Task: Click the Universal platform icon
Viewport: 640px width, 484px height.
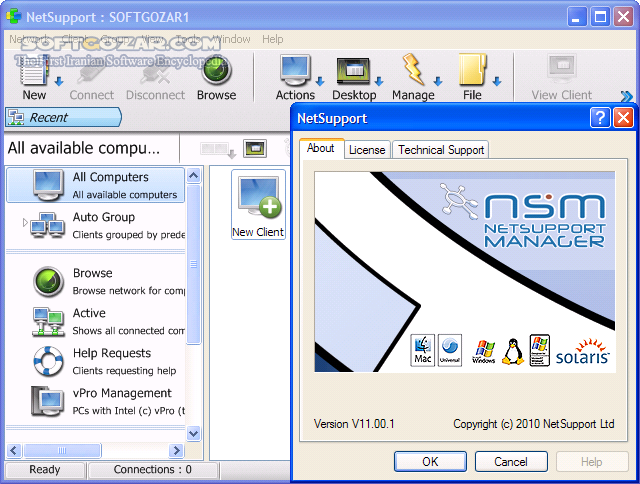Action: (x=450, y=351)
